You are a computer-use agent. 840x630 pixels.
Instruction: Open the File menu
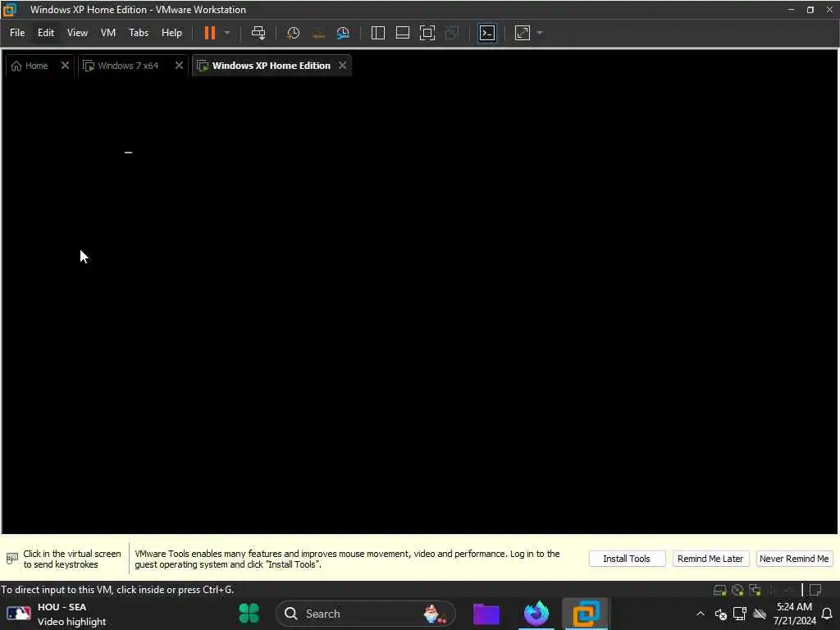point(17,33)
